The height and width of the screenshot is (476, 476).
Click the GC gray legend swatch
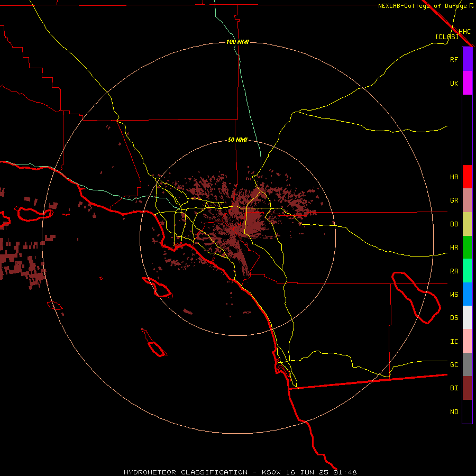point(467,364)
